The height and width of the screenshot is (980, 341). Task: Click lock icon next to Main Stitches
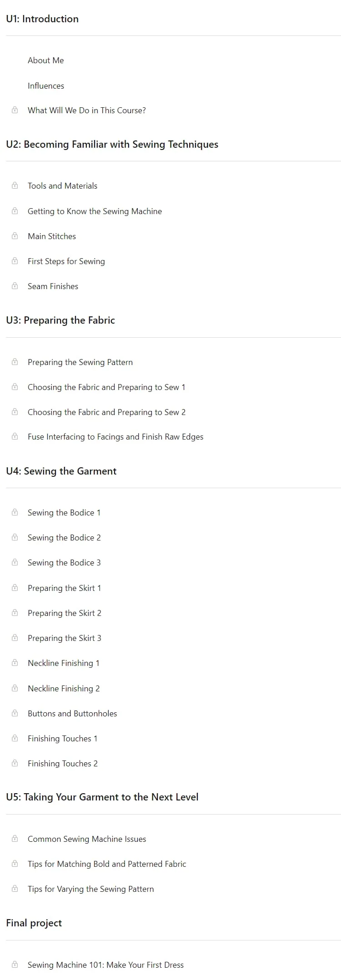tap(15, 236)
